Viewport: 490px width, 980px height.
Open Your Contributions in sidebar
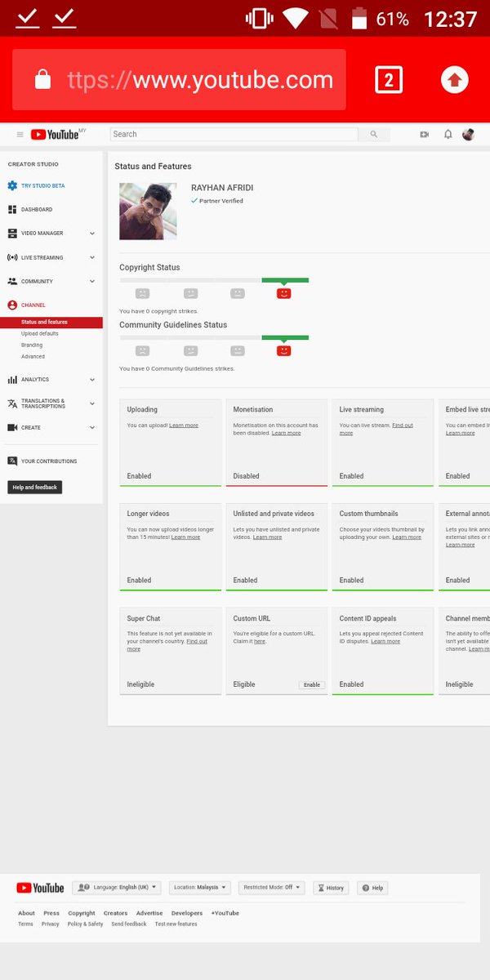pos(49,461)
